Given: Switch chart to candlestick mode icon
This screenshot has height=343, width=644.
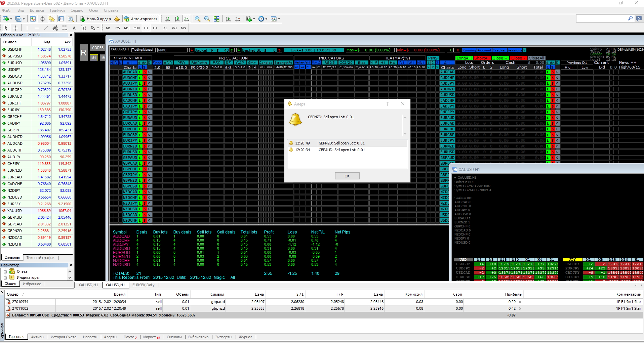Looking at the screenshot, I should click(177, 19).
